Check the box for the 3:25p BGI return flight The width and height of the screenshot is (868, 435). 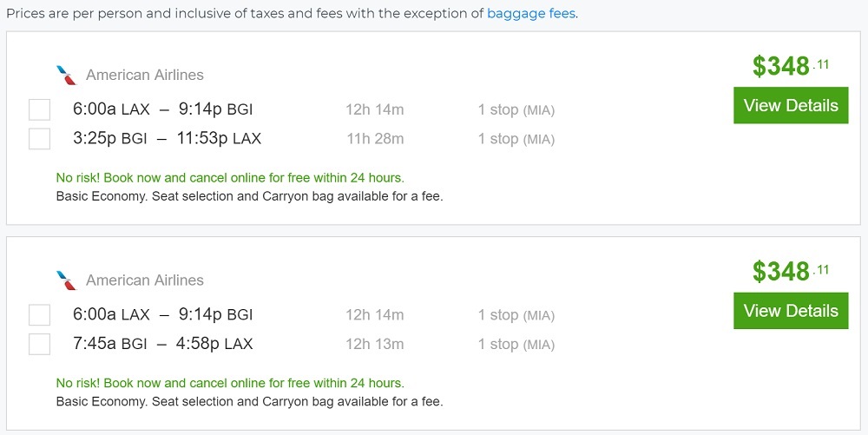point(39,139)
